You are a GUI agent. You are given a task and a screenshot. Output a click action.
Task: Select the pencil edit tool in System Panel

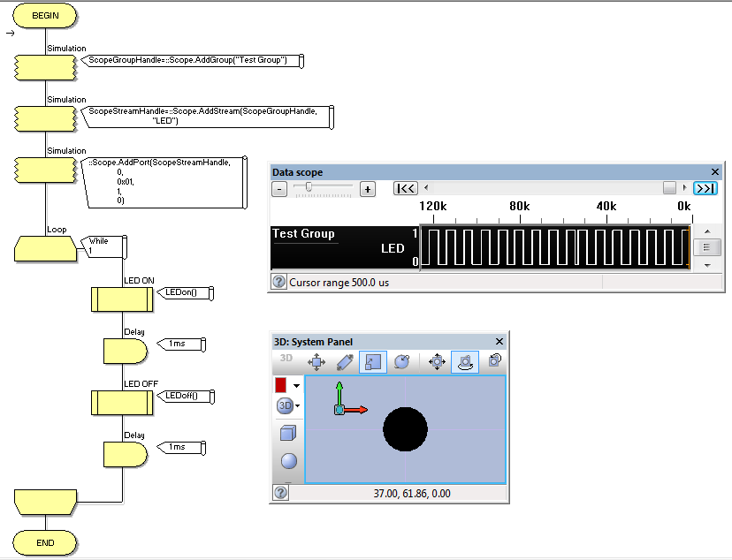345,362
